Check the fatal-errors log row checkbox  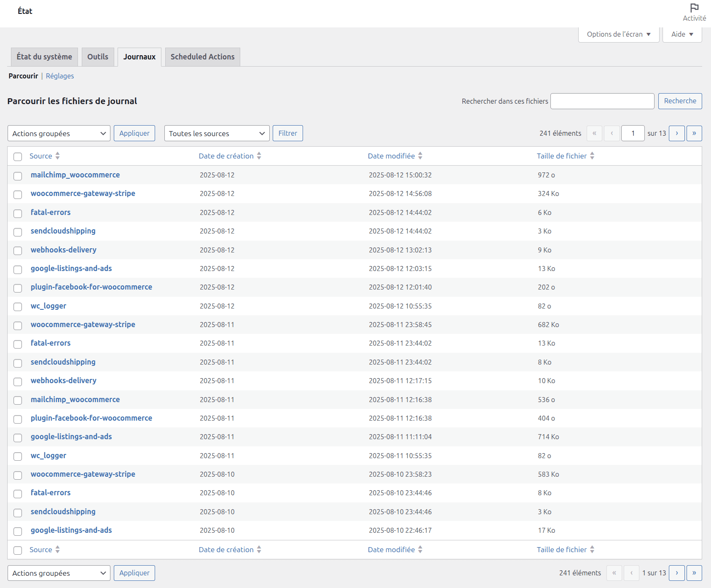17,214
